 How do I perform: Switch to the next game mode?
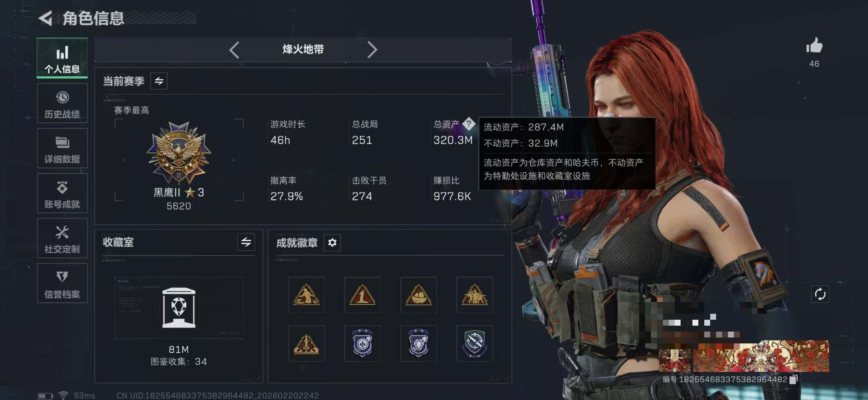click(372, 50)
